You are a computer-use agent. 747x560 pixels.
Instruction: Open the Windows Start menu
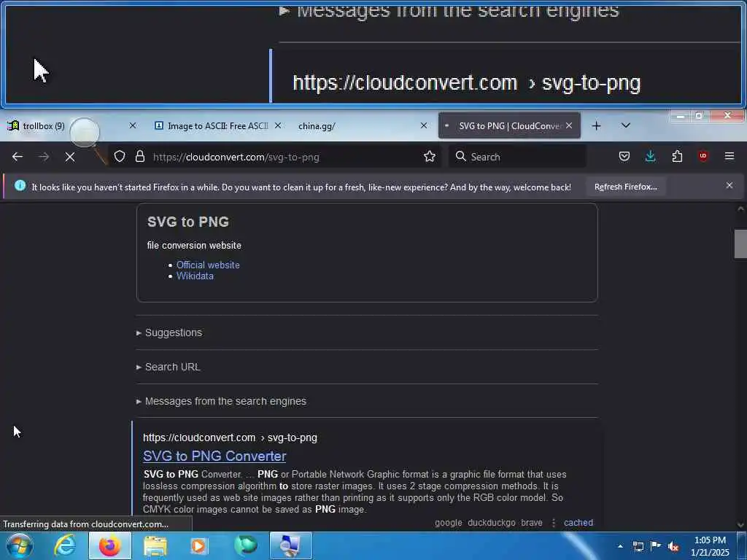[x=19, y=545]
